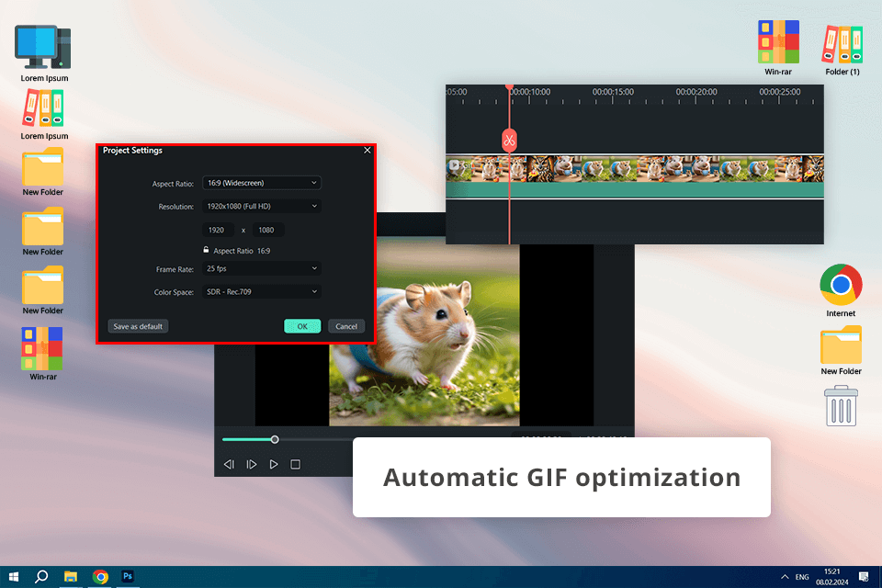
Task: Open the Color Space dropdown
Action: click(x=262, y=292)
